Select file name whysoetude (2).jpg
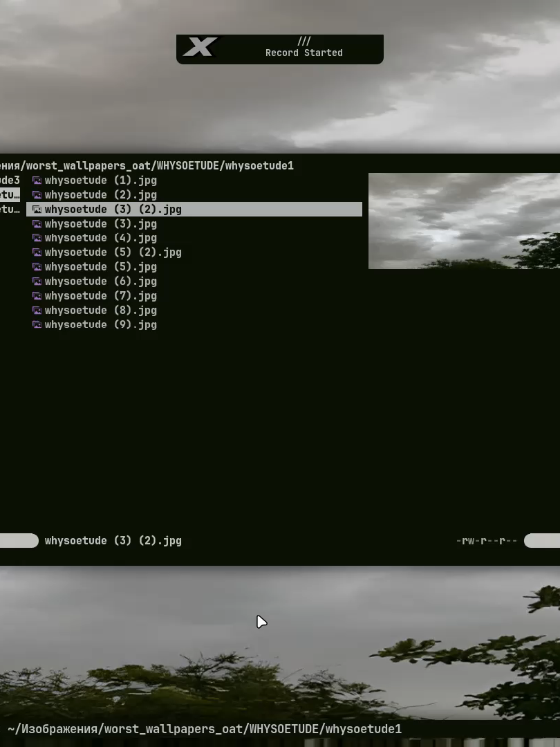 pyautogui.click(x=101, y=195)
